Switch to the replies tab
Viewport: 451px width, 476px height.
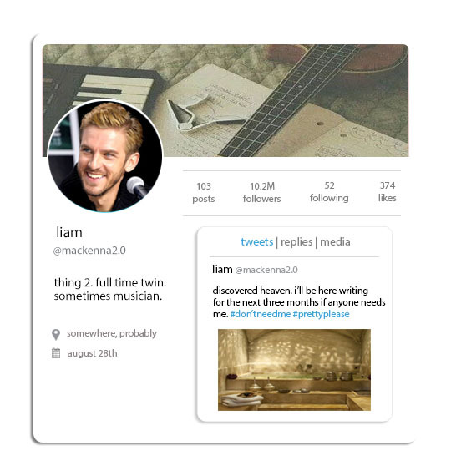pyautogui.click(x=296, y=242)
